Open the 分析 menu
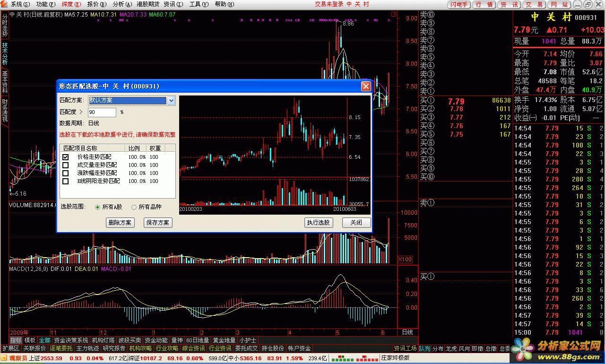 [121, 4]
